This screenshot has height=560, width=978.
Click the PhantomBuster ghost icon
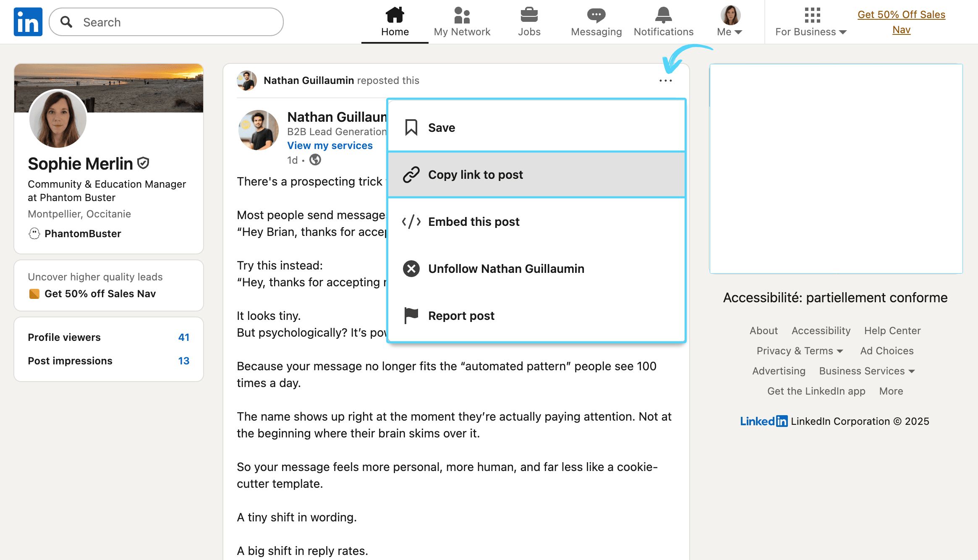tap(34, 233)
